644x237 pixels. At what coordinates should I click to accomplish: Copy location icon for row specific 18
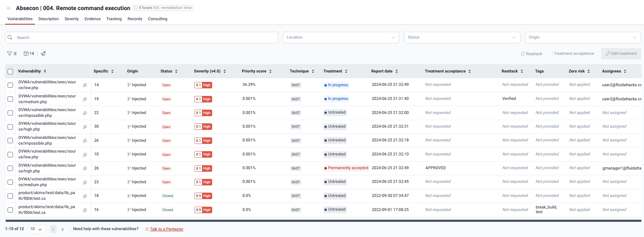(x=85, y=196)
